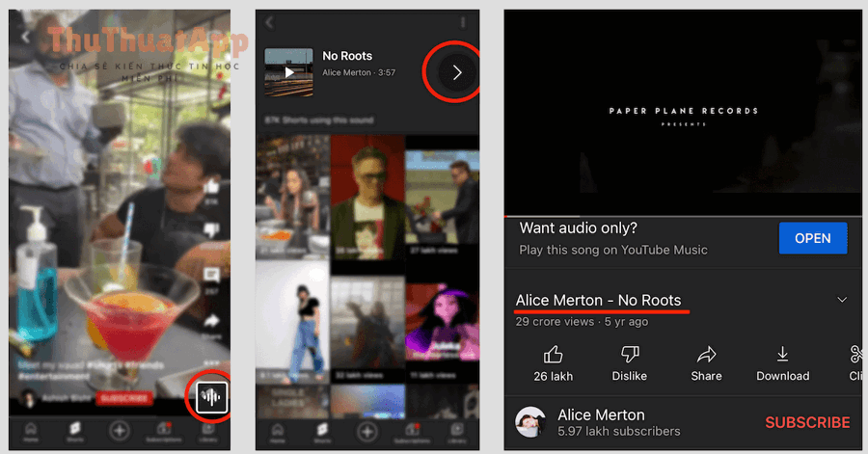Select the No Roots song title

click(347, 56)
